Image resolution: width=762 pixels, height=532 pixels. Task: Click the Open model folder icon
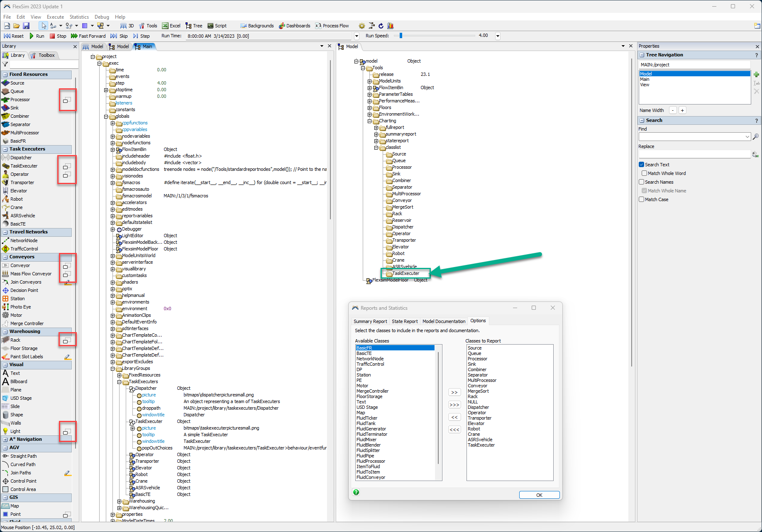(x=17, y=26)
